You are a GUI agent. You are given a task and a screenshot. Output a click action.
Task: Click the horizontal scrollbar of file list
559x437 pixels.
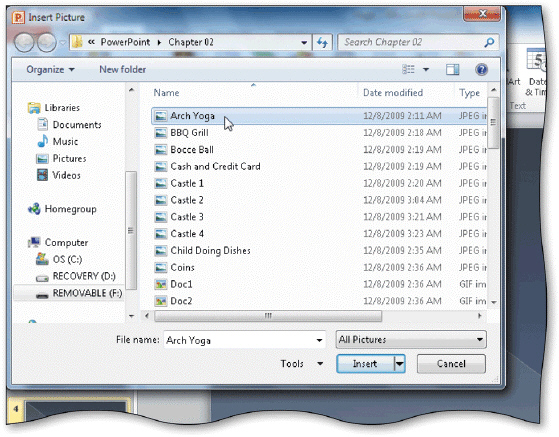coord(268,316)
